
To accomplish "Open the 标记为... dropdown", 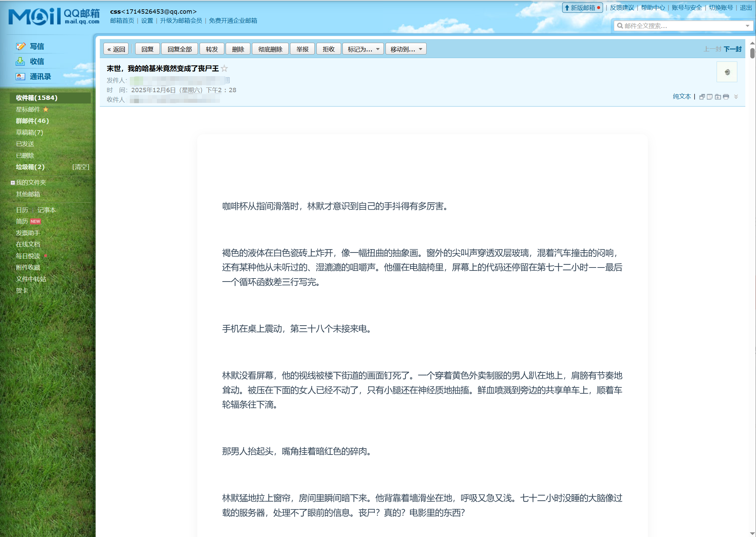I will click(x=363, y=49).
